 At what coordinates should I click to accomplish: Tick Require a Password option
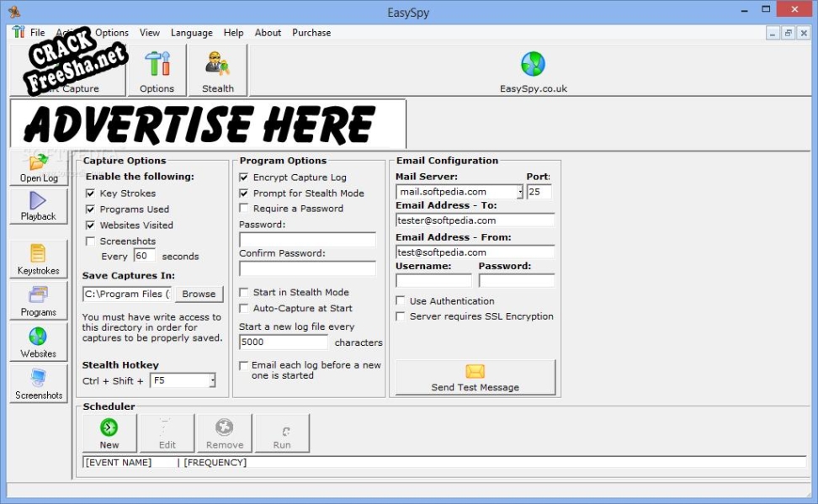pos(244,209)
